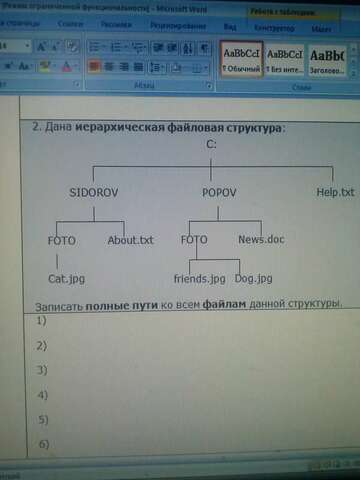360x480 pixels.
Task: Expand the font size combo box
Action: 27,46
